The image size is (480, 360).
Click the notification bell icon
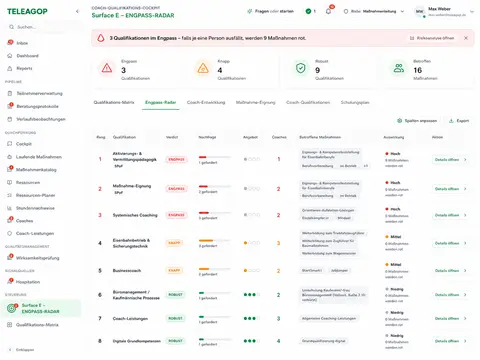[x=328, y=11]
